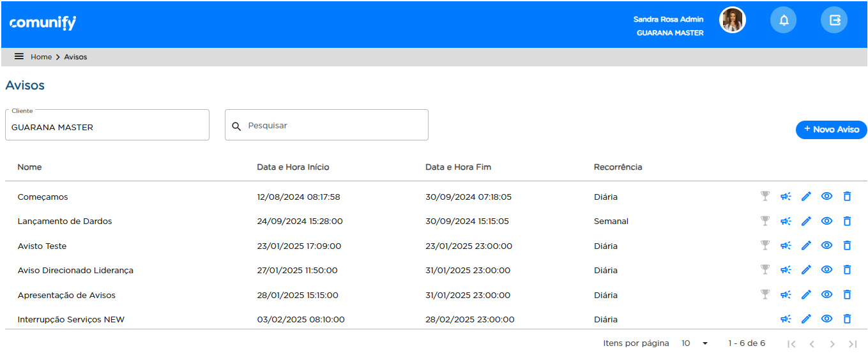Click megaphone icon for Lançamento de Dardos

pyautogui.click(x=786, y=221)
